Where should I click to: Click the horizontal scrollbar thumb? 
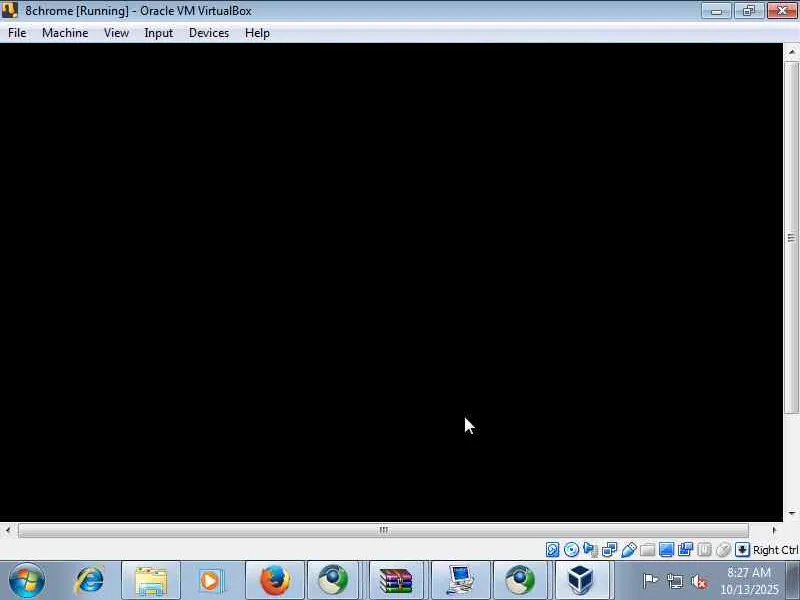[x=384, y=531]
